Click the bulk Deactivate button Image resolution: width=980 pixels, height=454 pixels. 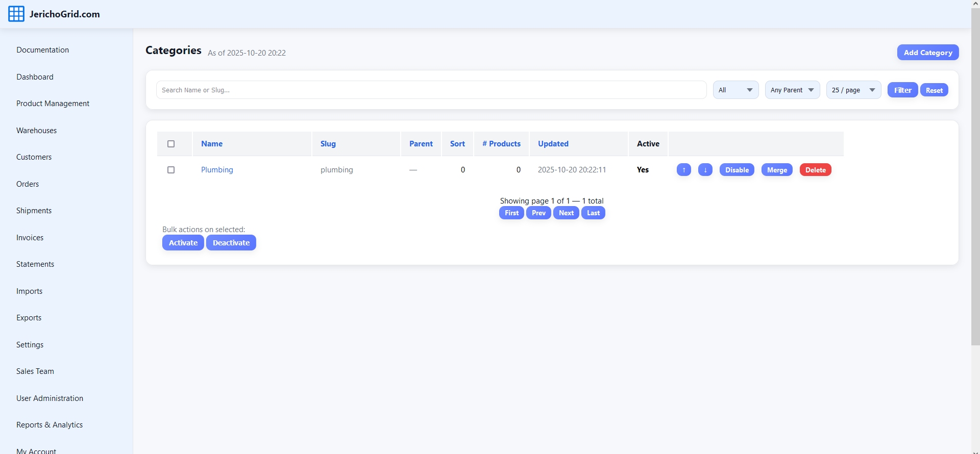(x=231, y=243)
